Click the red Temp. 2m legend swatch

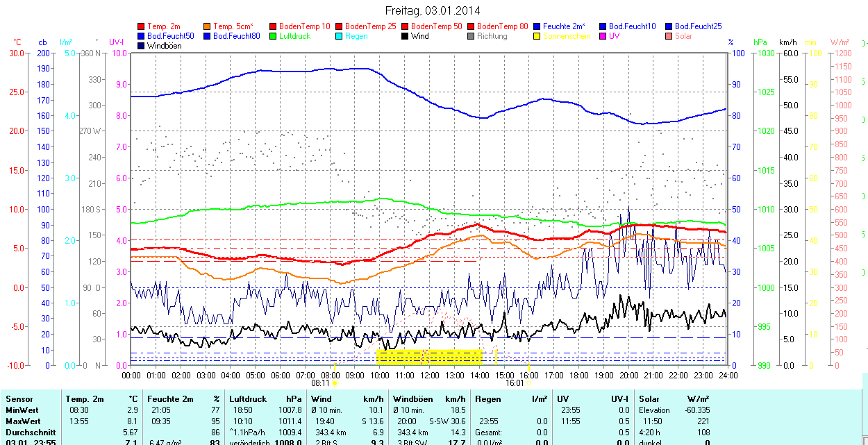[142, 26]
